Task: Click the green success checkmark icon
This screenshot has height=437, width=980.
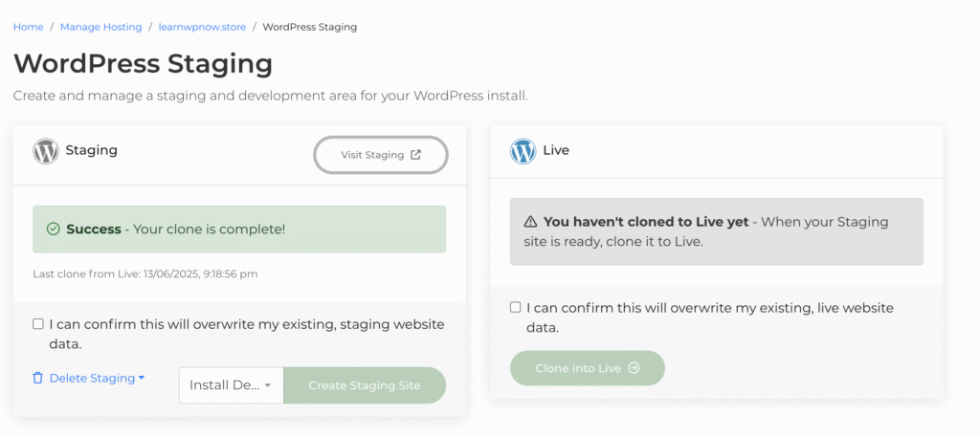Action: tap(53, 229)
